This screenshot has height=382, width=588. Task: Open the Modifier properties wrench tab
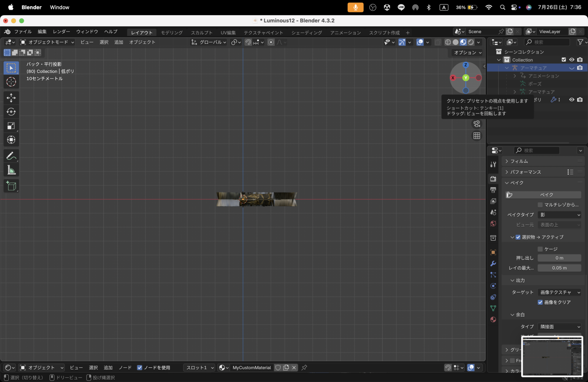coord(493,264)
